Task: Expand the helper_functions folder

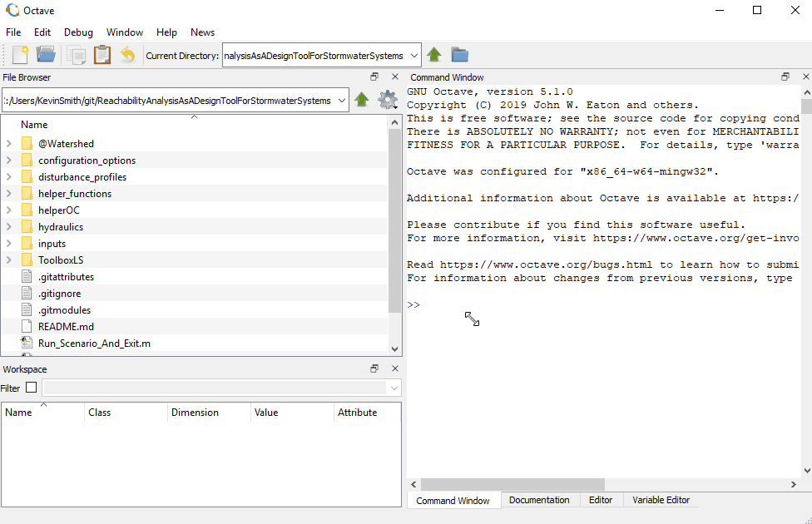Action: tap(9, 193)
